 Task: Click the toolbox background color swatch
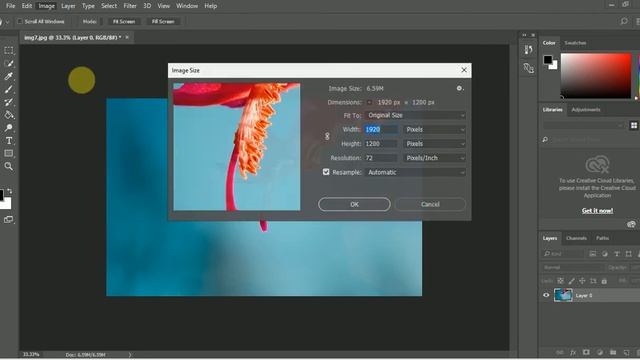tap(7, 204)
